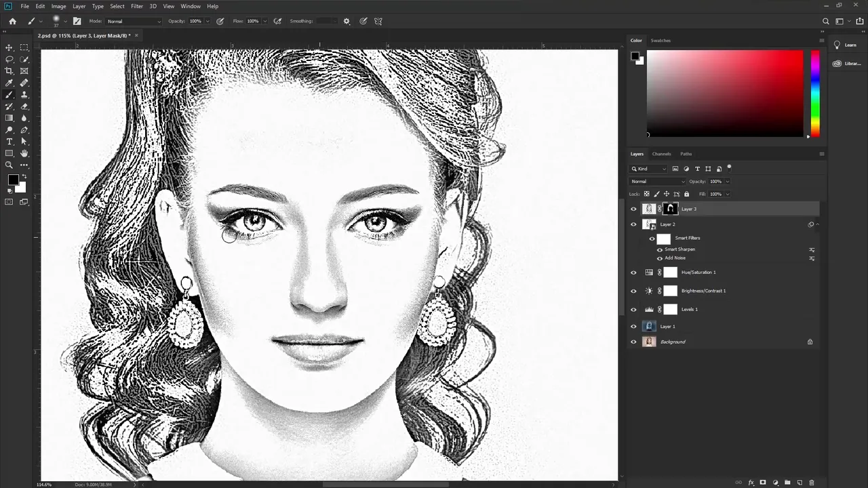
Task: Switch to the Channels tab
Action: [x=661, y=154]
